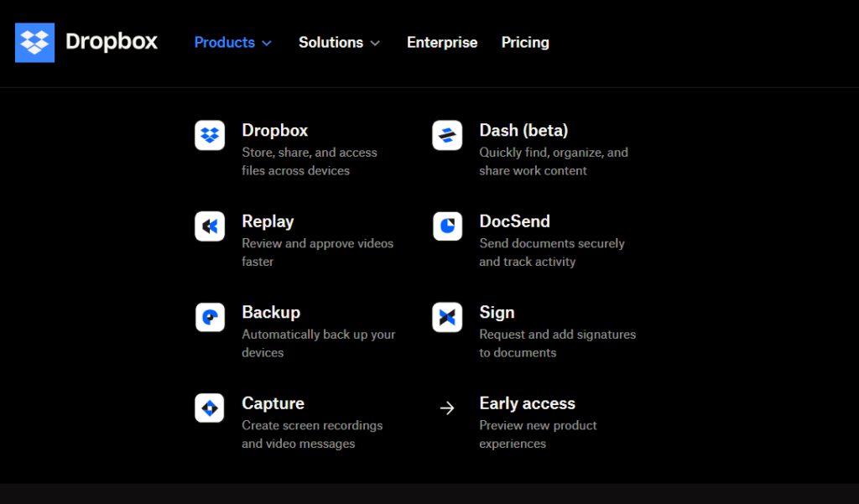Open the Capture title link
This screenshot has width=859, height=504.
[273, 403]
